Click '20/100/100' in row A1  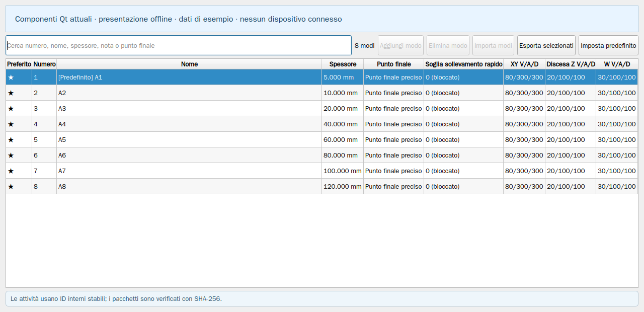(x=571, y=77)
